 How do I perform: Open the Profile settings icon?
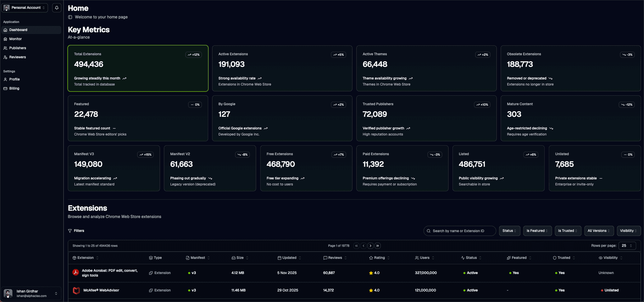(x=6, y=79)
